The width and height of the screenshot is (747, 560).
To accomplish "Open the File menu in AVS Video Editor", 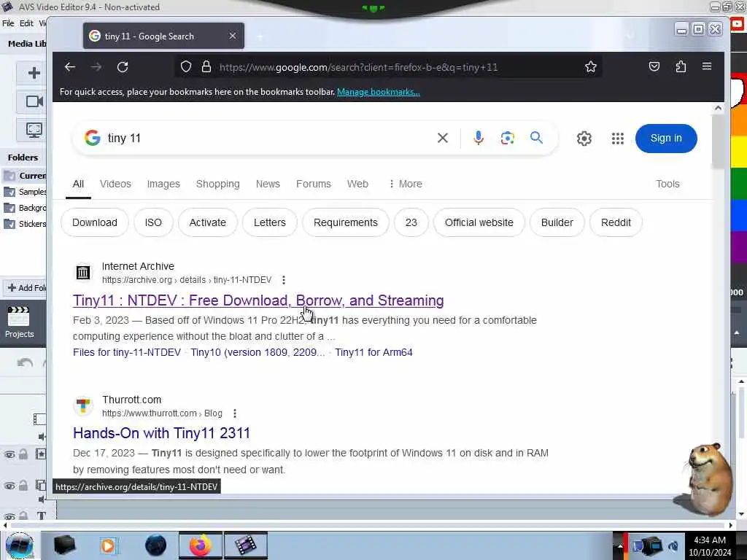I will [8, 23].
